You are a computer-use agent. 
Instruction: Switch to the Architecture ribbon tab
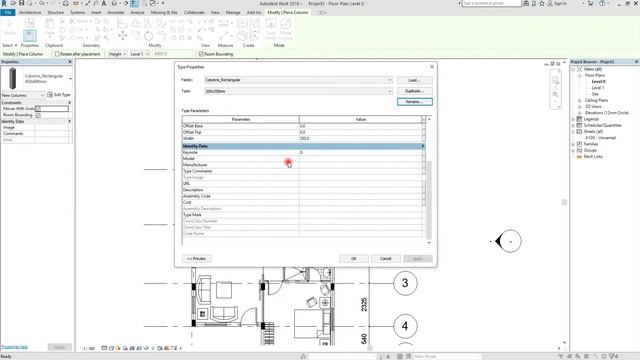30,13
